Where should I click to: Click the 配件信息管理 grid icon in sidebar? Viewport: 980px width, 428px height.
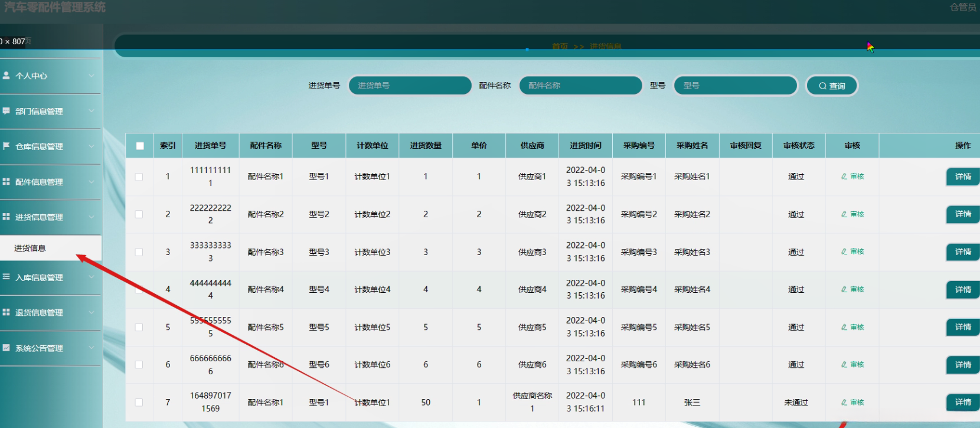6,182
